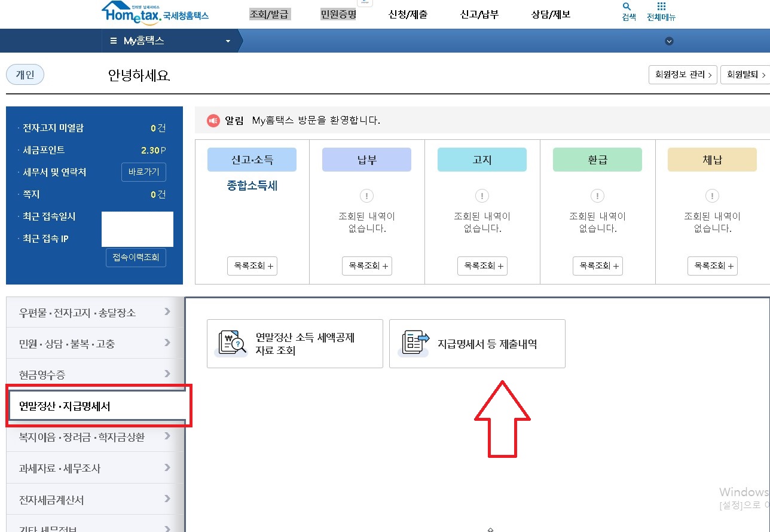Click the 접속이력조회 button

coord(136,258)
